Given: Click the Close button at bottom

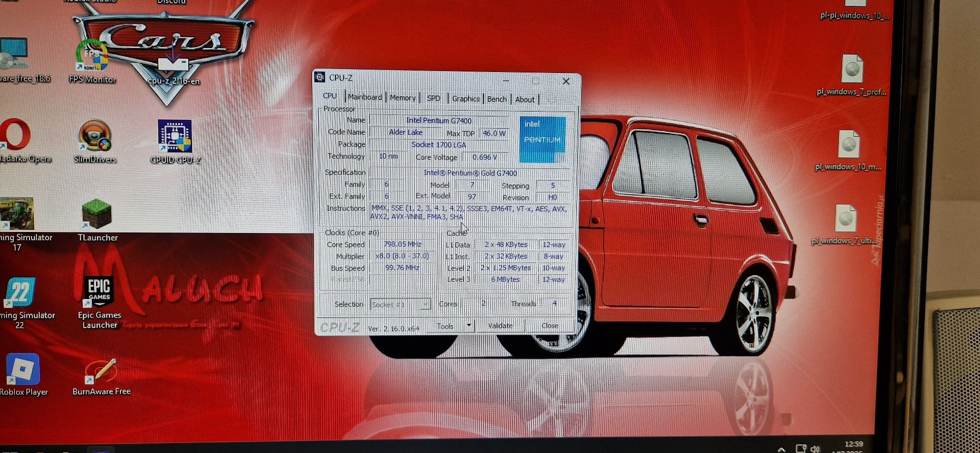Looking at the screenshot, I should tap(550, 326).
